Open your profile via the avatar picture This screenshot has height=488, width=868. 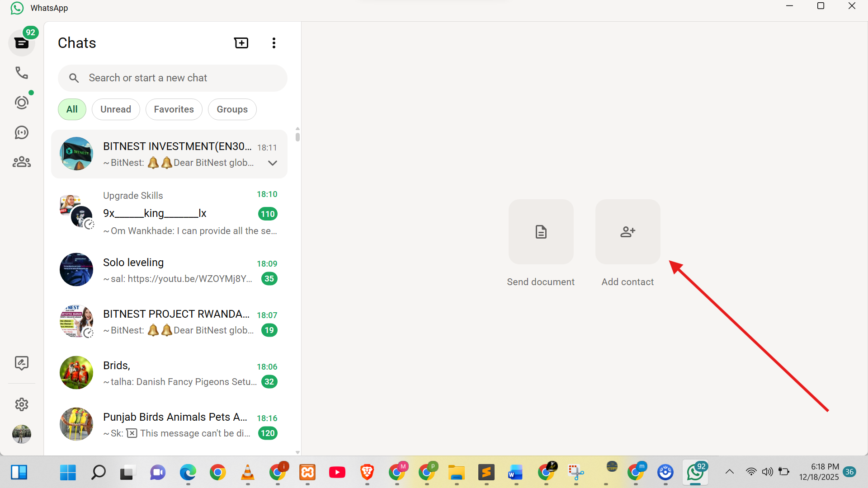pyautogui.click(x=21, y=434)
